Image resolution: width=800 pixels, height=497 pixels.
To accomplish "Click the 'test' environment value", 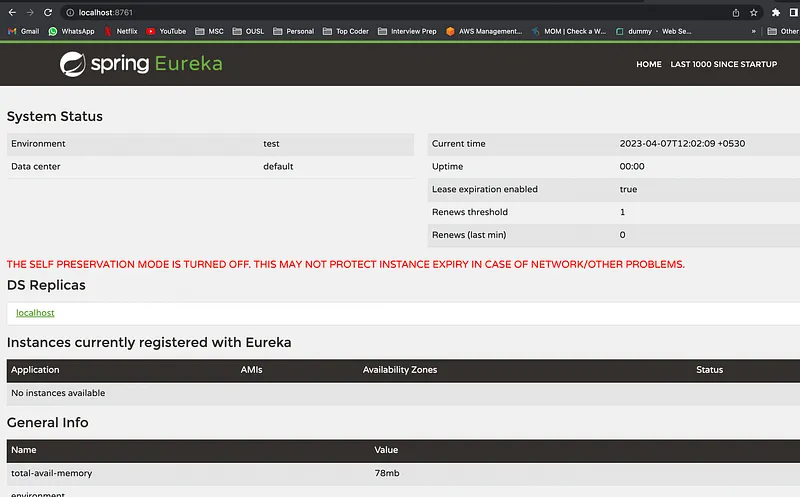I will coord(271,144).
